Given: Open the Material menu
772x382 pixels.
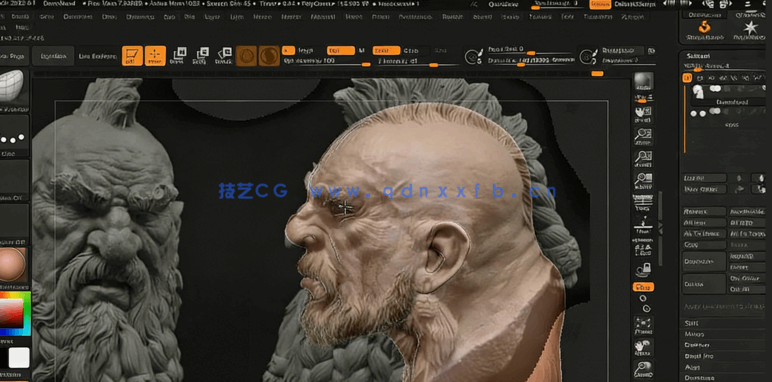Looking at the screenshot, I should pyautogui.click(x=322, y=17).
